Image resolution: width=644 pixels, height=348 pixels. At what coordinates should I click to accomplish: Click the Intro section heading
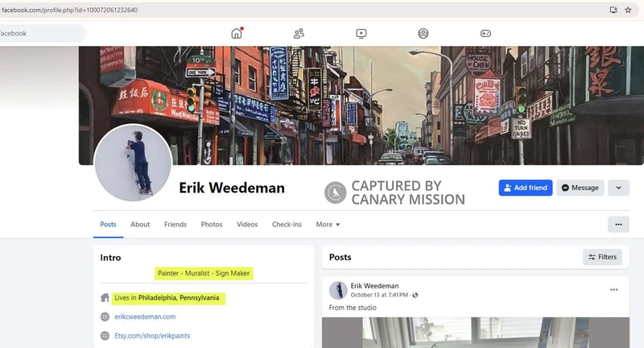(x=110, y=258)
